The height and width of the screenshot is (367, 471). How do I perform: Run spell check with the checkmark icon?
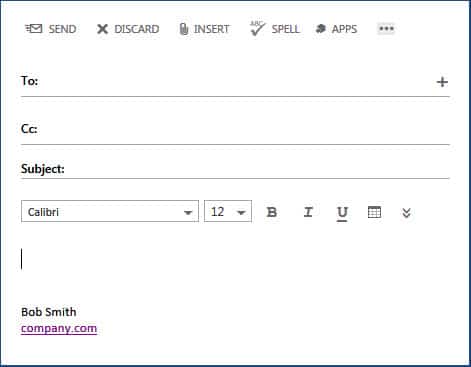coord(257,28)
